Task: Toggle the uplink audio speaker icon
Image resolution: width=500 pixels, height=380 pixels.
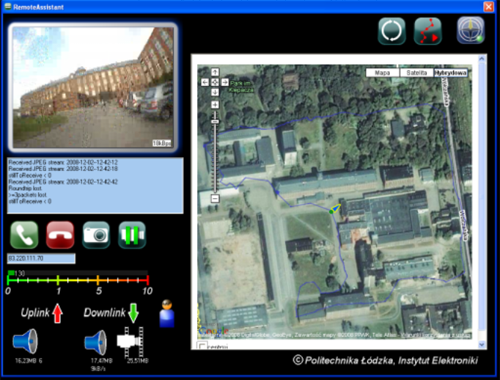Action: [25, 341]
